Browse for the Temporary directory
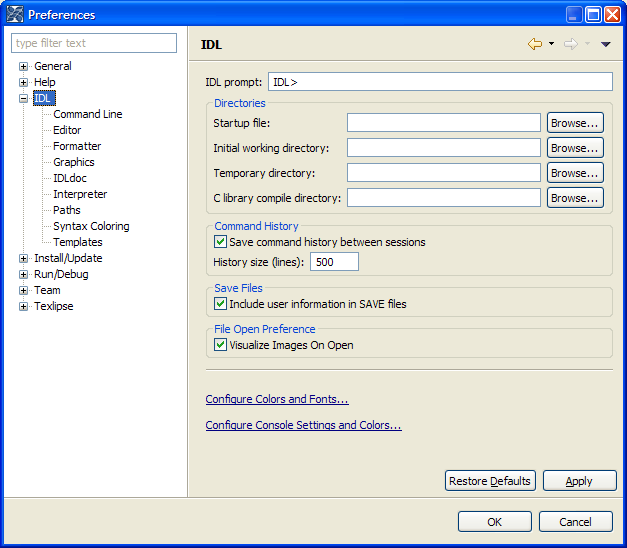This screenshot has height=548, width=627. pos(575,173)
